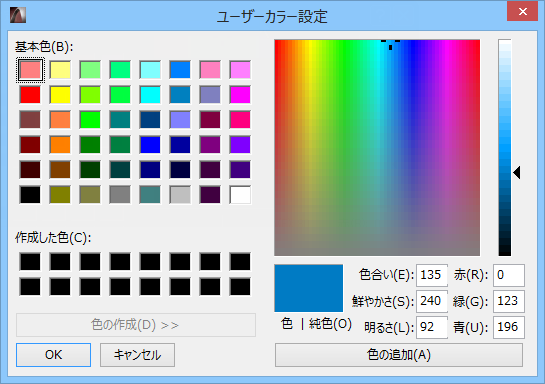This screenshot has width=545, height=384.
Task: Select the light magenta swatch in top row
Action: (x=240, y=70)
